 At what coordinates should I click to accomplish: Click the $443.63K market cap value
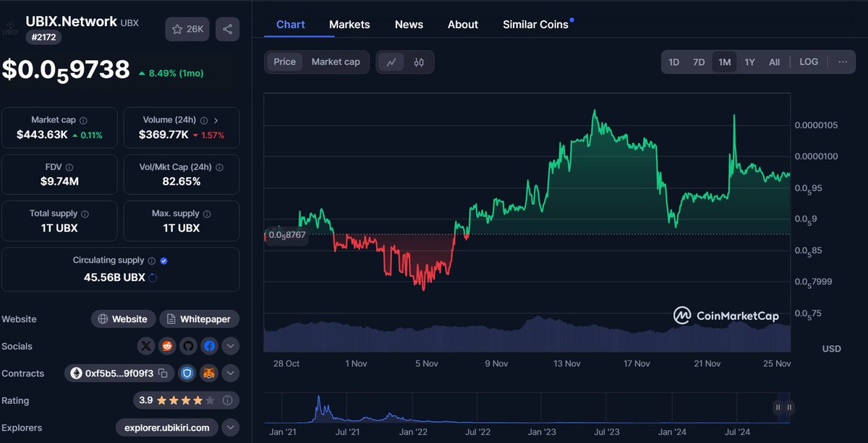point(42,135)
